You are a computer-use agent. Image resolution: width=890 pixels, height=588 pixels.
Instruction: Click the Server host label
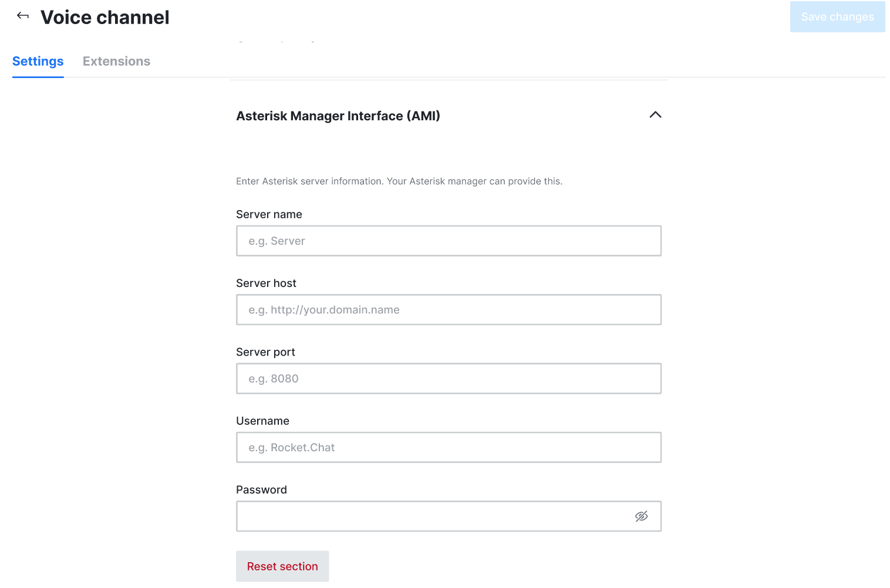[x=266, y=283]
